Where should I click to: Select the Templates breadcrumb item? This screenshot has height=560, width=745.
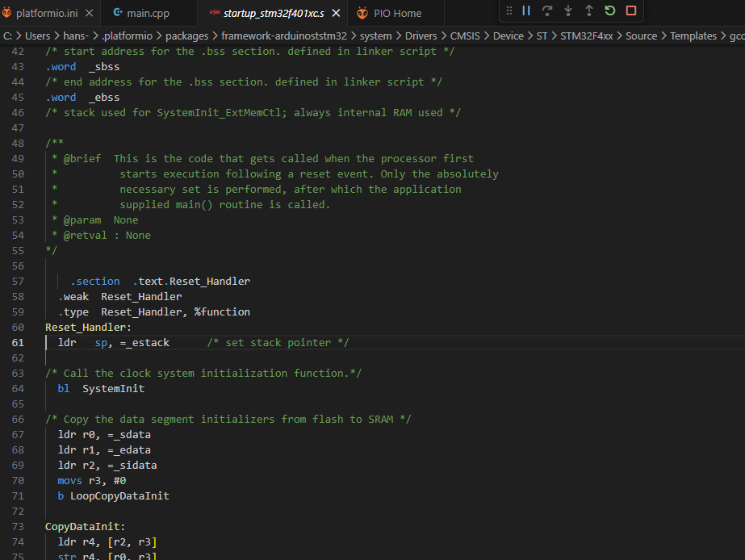tap(693, 36)
